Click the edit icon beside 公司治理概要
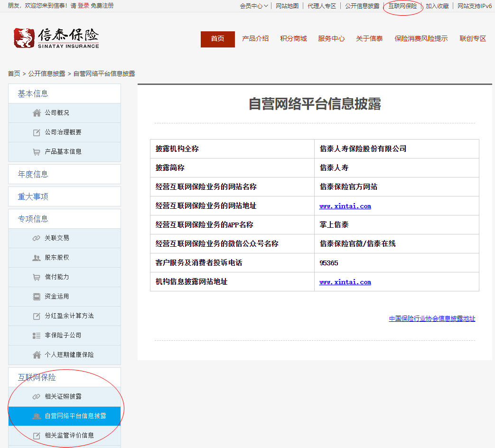495x448 pixels. tap(37, 132)
